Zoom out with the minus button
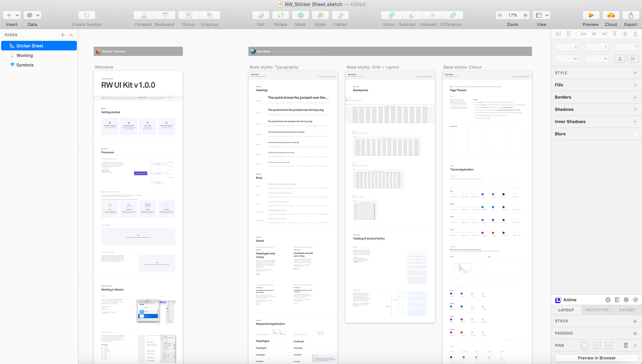642x364 pixels. pyautogui.click(x=500, y=15)
